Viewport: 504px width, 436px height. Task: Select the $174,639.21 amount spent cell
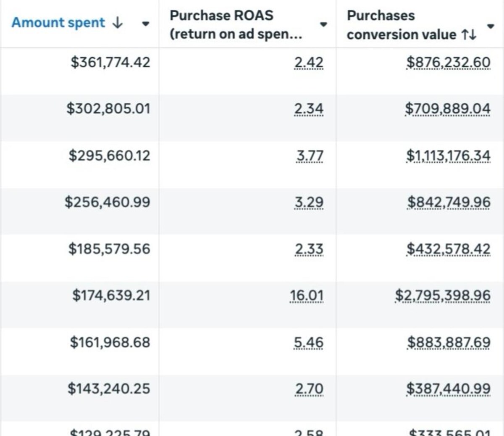[x=111, y=296]
